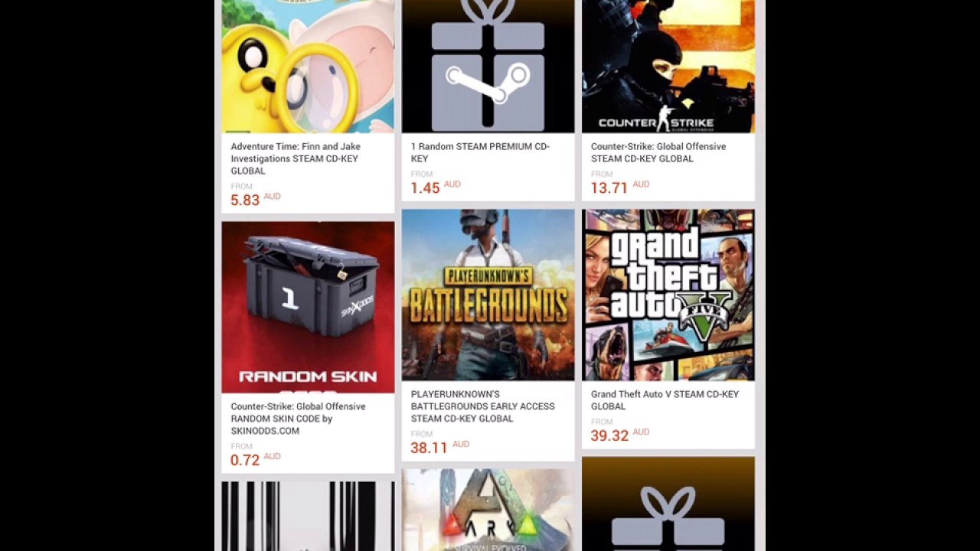
Task: Open Adventure Time: Finn and Jake Investigations title
Action: [296, 158]
